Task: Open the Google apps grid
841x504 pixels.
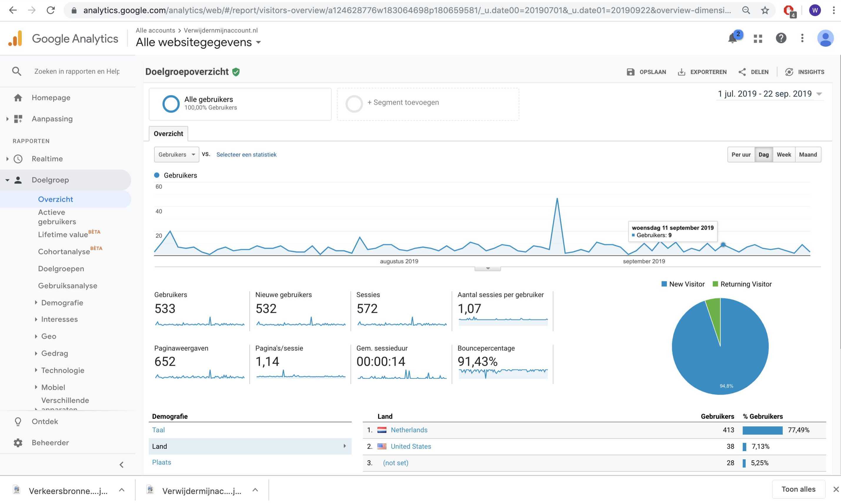Action: [x=758, y=39]
